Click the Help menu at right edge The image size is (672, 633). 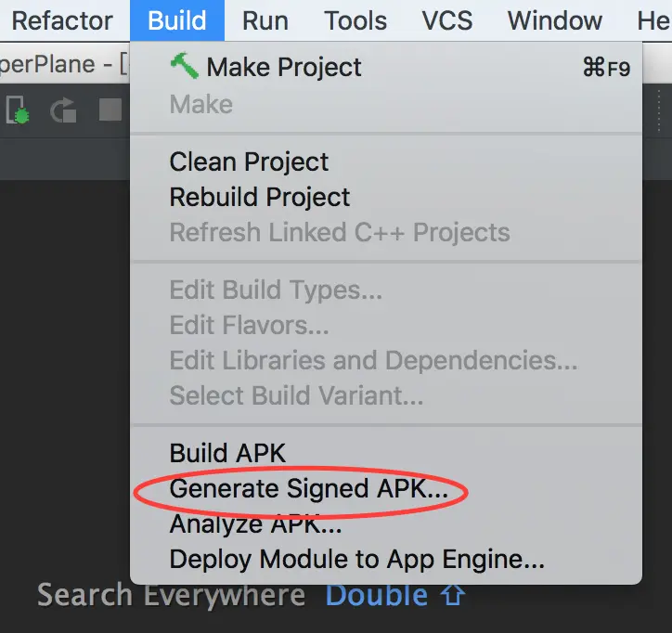click(653, 20)
